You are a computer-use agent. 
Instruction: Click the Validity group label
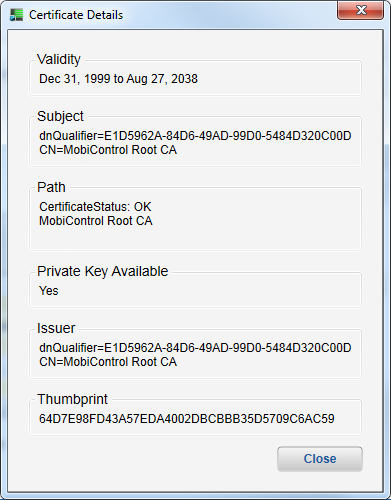(59, 59)
